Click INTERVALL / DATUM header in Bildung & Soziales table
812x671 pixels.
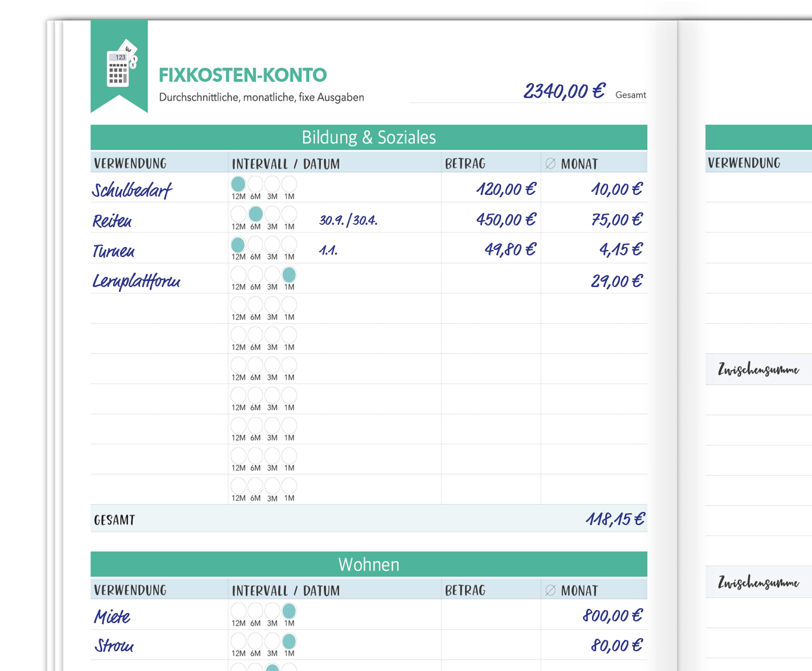[x=286, y=164]
